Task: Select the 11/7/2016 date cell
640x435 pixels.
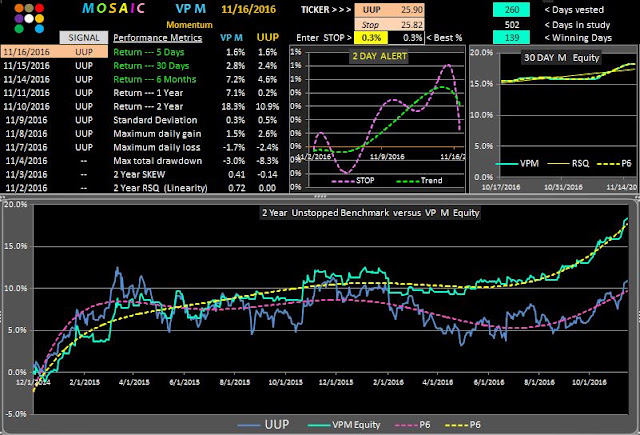Action: click(27, 147)
